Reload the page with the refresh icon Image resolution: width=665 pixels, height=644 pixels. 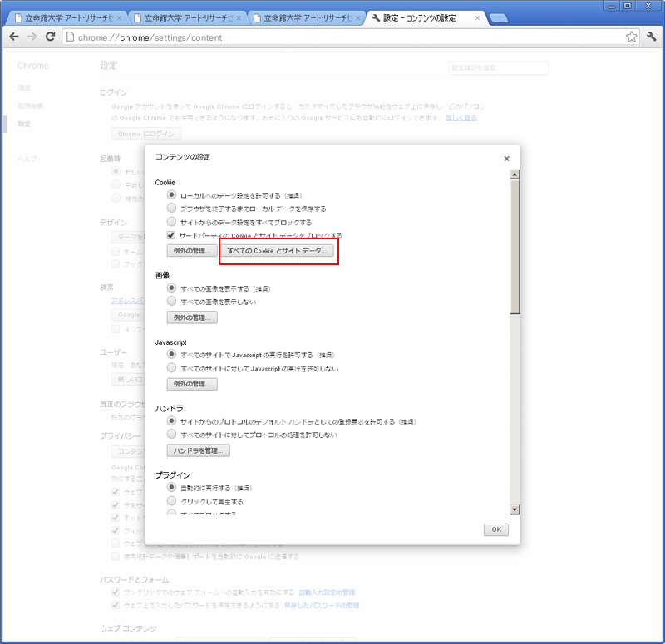(51, 37)
